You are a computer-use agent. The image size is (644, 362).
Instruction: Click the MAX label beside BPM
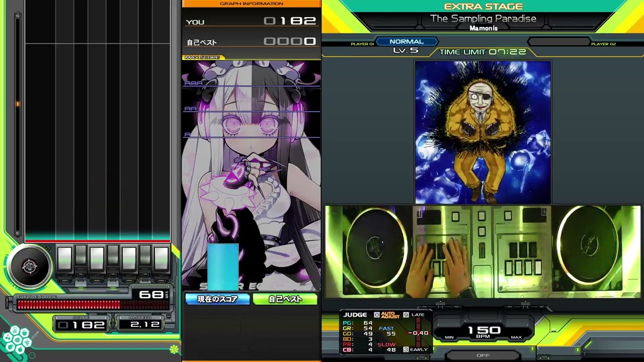click(516, 337)
